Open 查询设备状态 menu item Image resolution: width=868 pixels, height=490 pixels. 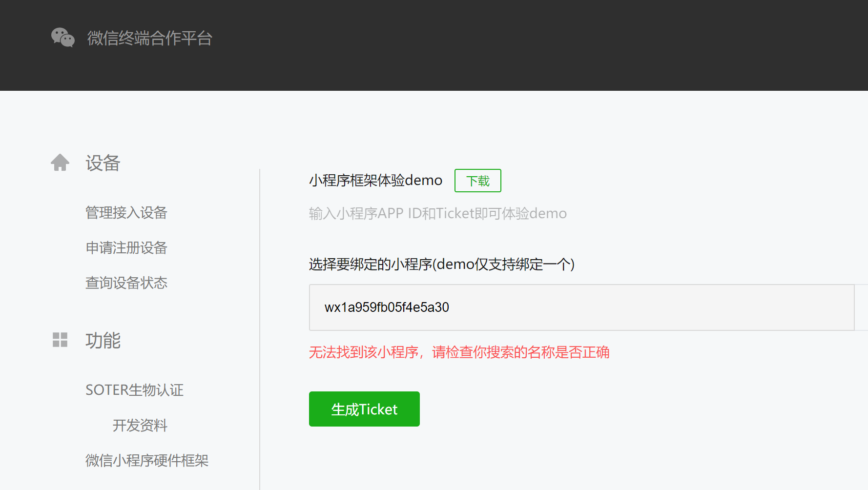tap(126, 283)
